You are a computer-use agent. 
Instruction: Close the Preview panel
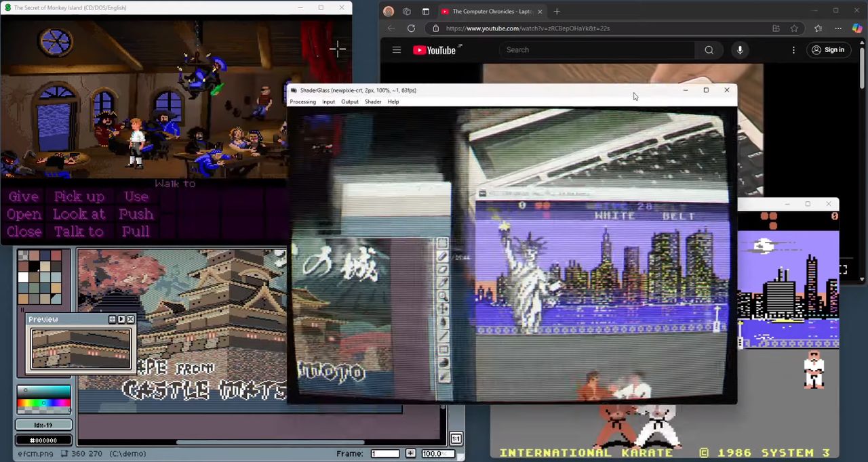pos(130,319)
